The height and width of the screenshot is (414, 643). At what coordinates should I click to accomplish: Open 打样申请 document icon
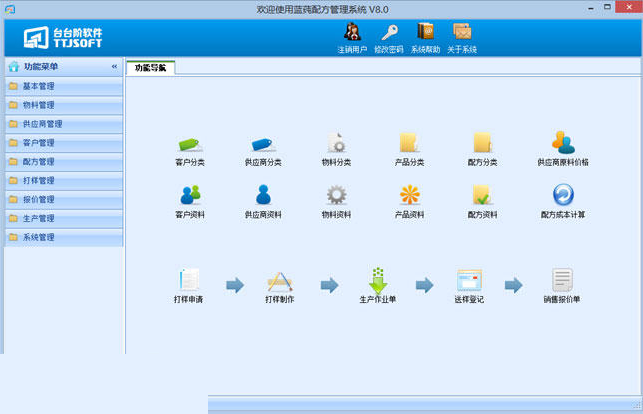tap(189, 280)
